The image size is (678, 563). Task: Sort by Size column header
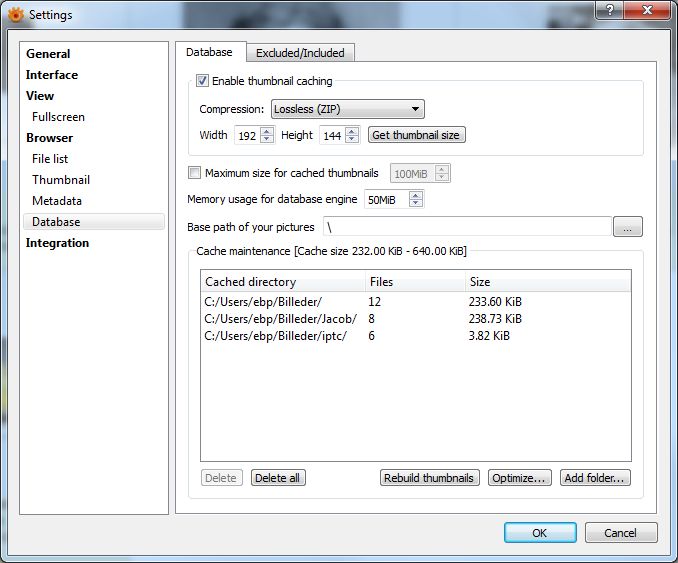pyautogui.click(x=548, y=282)
